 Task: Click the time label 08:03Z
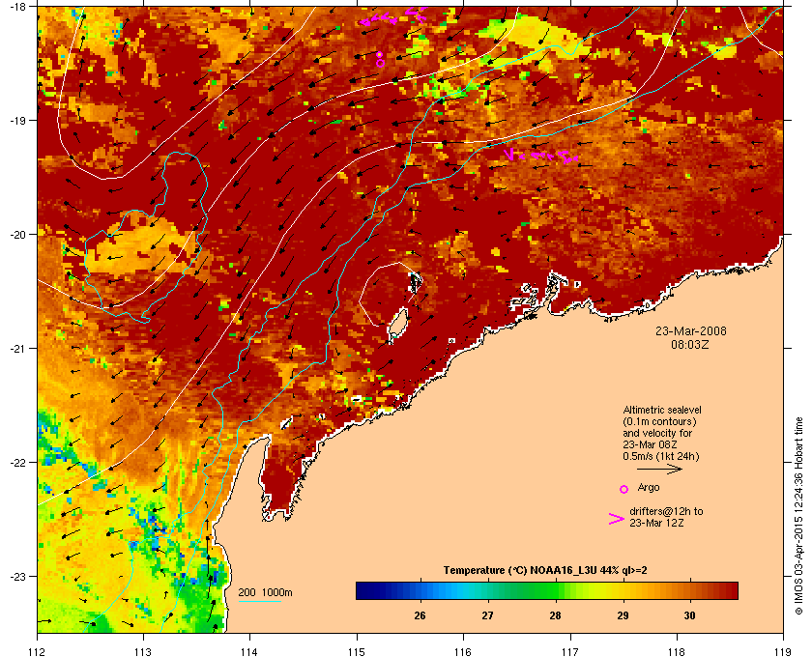[x=690, y=344]
